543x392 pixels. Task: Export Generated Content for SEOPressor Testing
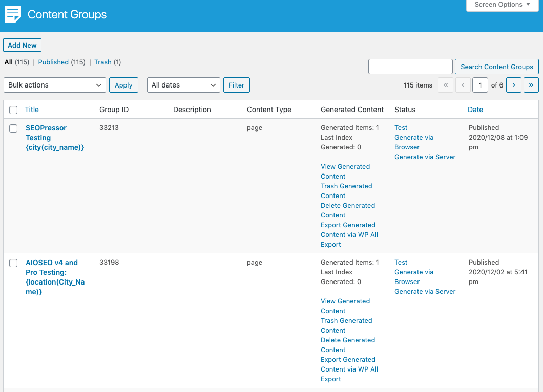(x=349, y=234)
